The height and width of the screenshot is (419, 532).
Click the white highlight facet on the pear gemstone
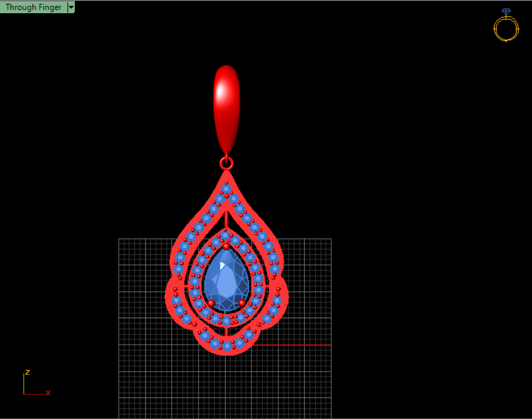tap(222, 265)
